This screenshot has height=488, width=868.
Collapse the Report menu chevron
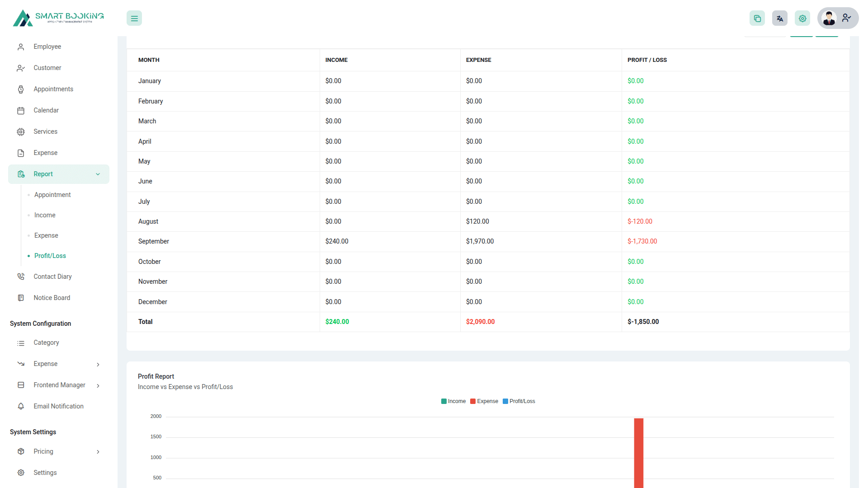pos(98,174)
